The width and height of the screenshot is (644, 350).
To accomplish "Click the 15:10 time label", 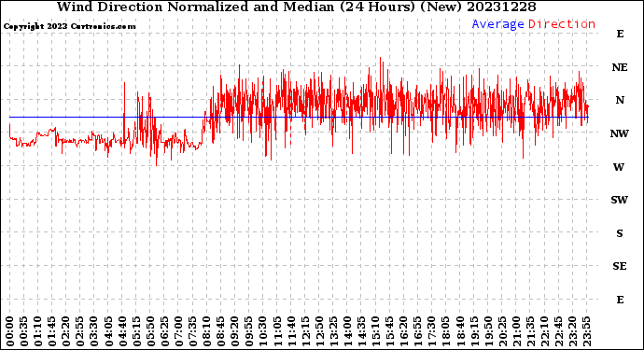I will pyautogui.click(x=375, y=331).
